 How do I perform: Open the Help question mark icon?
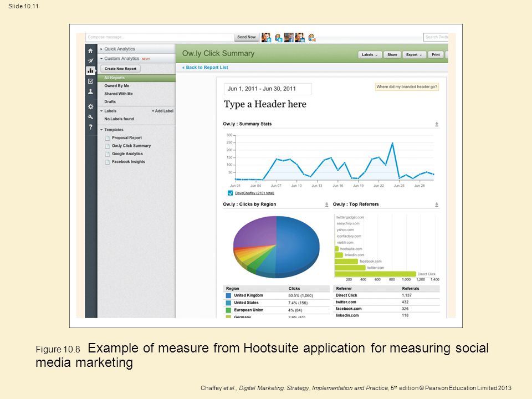click(90, 127)
